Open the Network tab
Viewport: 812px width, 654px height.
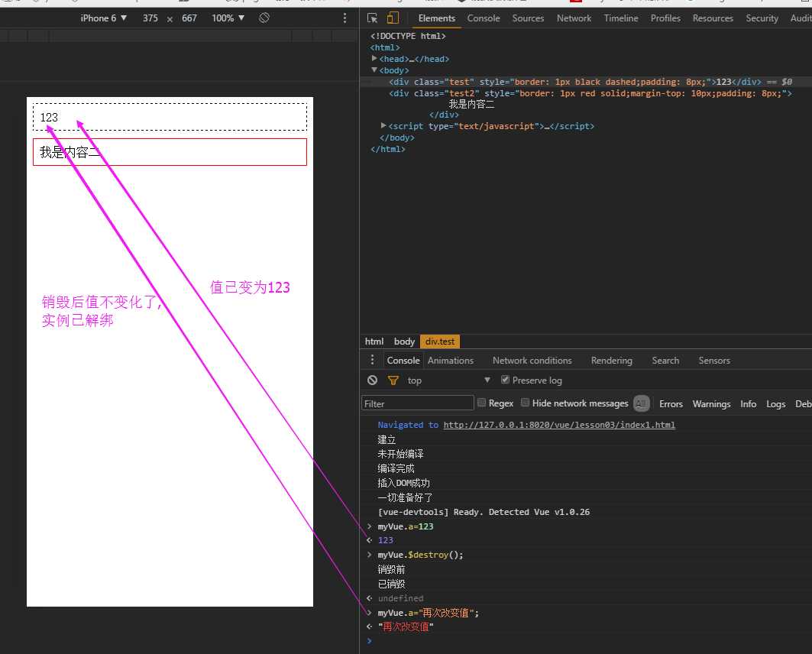(574, 18)
